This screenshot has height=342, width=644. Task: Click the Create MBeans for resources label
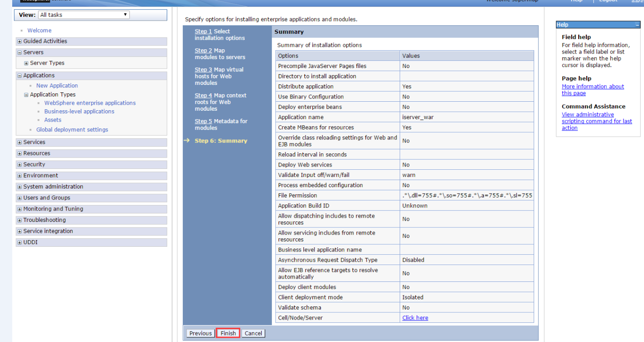(316, 127)
